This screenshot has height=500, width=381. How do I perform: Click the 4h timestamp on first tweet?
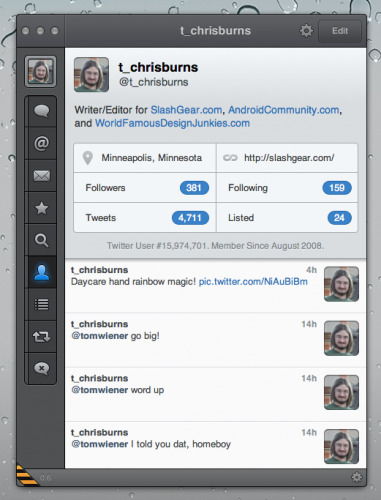coord(311,270)
